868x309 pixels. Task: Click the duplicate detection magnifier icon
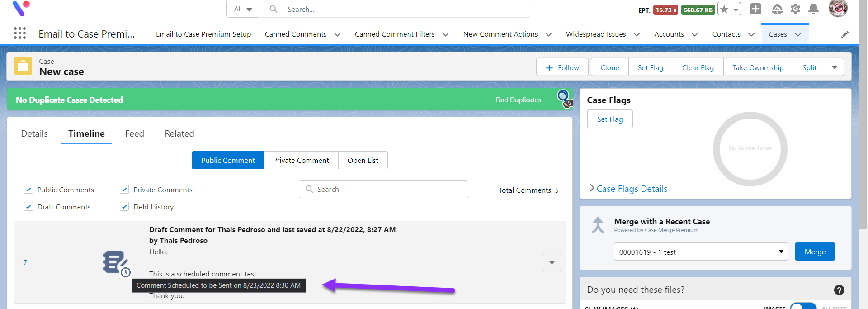coord(565,99)
